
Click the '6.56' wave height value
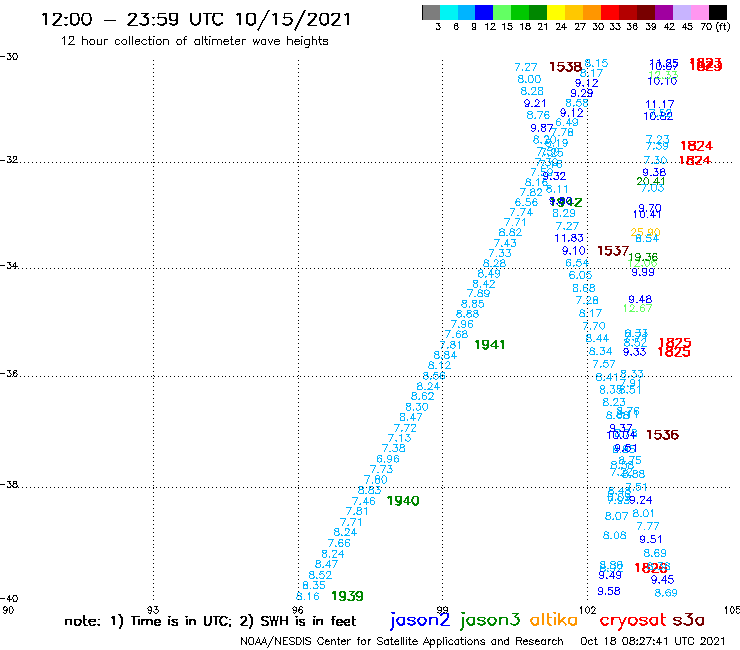point(526,203)
